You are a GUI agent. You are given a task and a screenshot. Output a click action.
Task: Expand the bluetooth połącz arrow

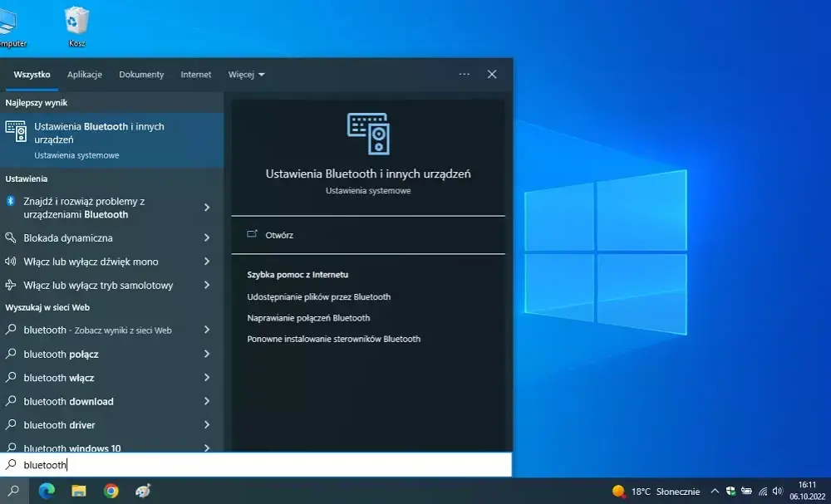coord(207,354)
